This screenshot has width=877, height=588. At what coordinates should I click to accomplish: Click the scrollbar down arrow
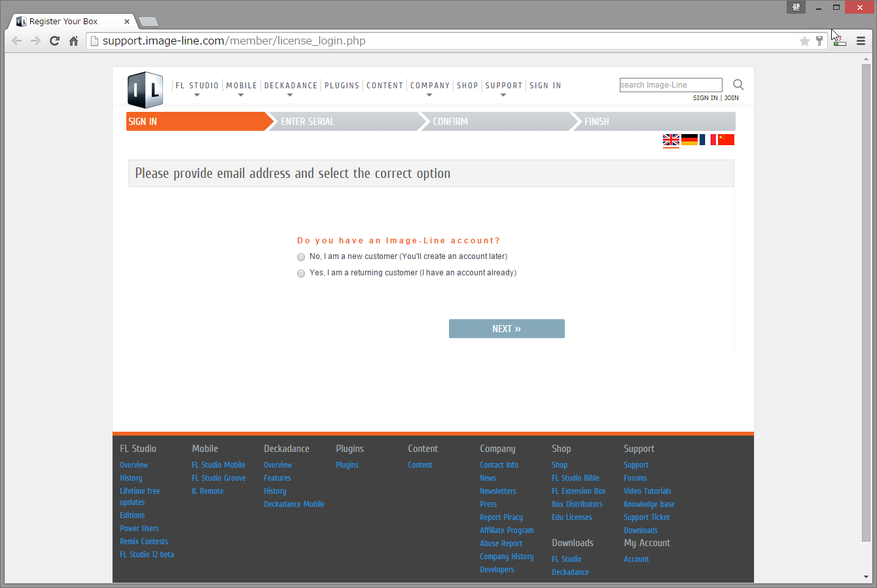pyautogui.click(x=866, y=577)
